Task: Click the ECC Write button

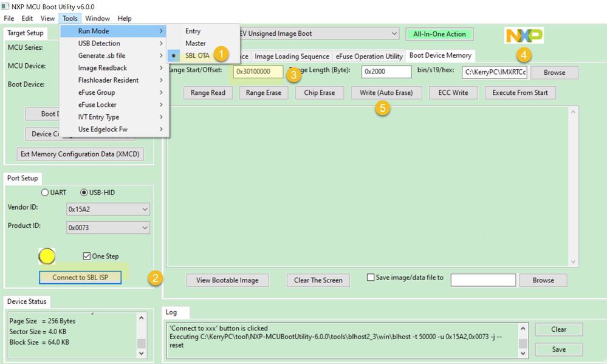Action: [x=453, y=92]
